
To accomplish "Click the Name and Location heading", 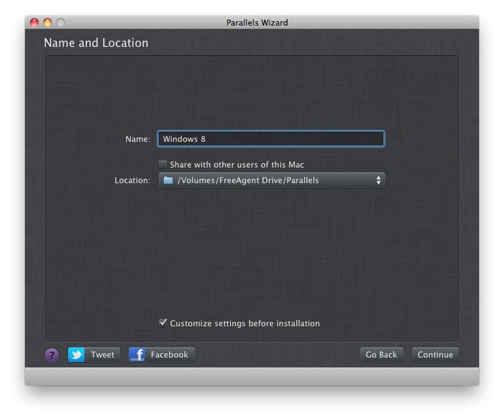I will pos(96,43).
